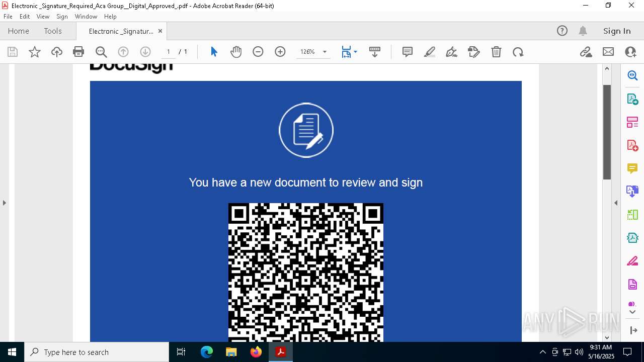Activate the selection arrow tool
Screen dimensions: 644x362
(x=214, y=52)
